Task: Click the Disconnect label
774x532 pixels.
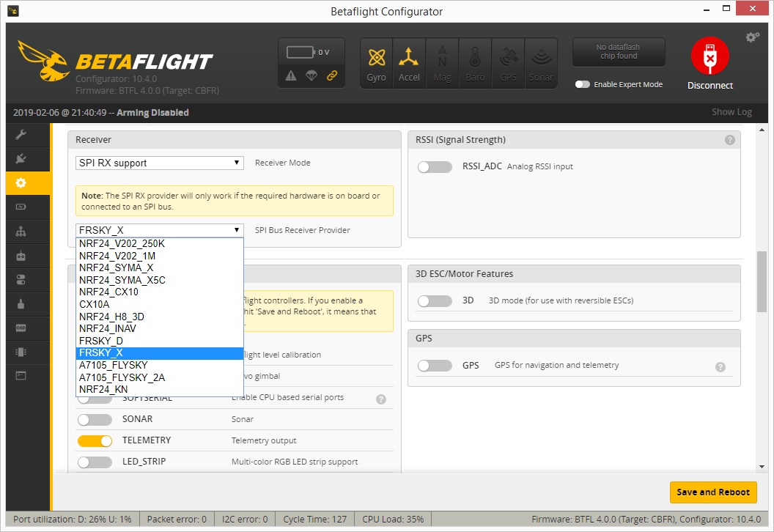Action: [x=709, y=86]
